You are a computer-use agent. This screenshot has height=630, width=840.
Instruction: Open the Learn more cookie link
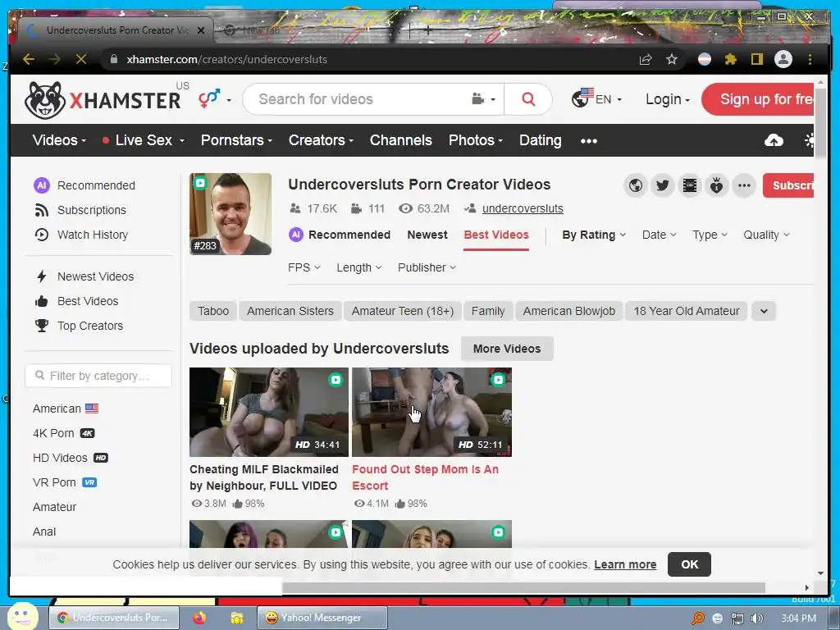click(x=624, y=564)
